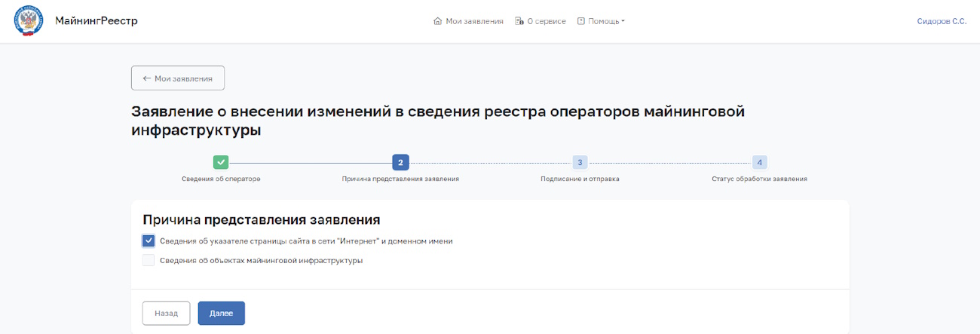Viewport: 980px width, 334px height.
Task: Open Мои заявления in top navigation
Action: (468, 21)
